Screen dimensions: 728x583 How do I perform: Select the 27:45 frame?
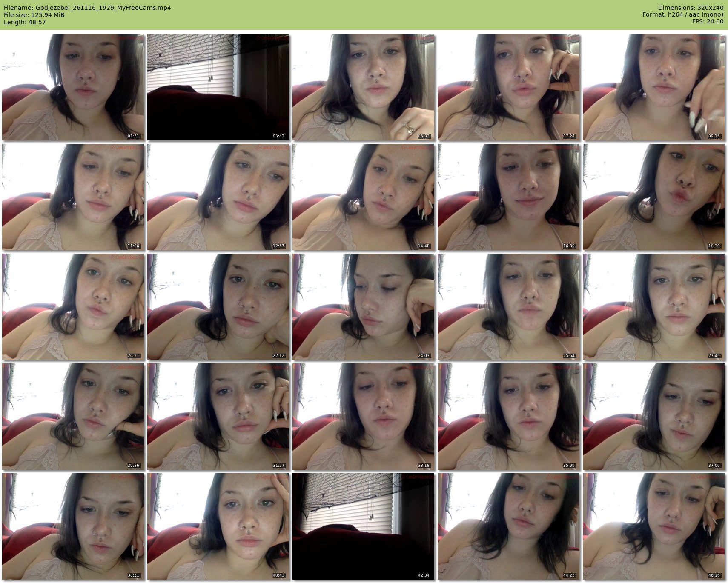tap(653, 307)
